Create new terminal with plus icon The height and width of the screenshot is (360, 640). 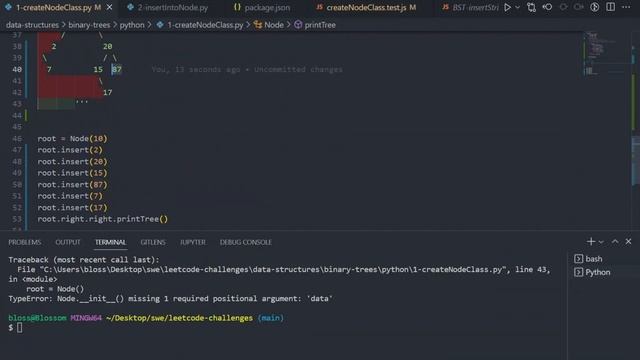pos(591,242)
